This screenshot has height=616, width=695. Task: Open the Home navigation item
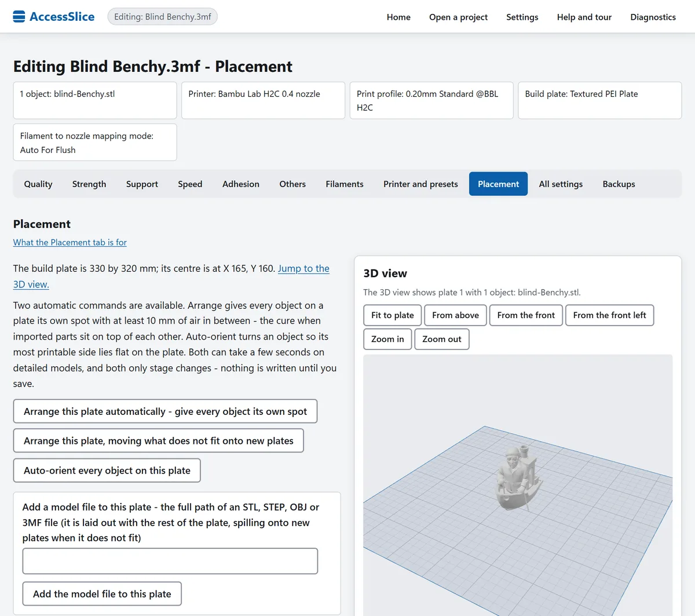click(398, 17)
